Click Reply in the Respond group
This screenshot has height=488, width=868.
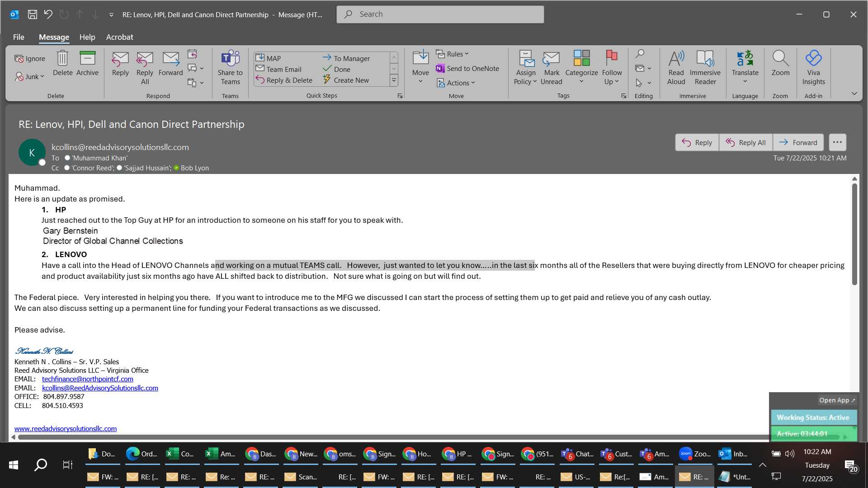click(120, 64)
